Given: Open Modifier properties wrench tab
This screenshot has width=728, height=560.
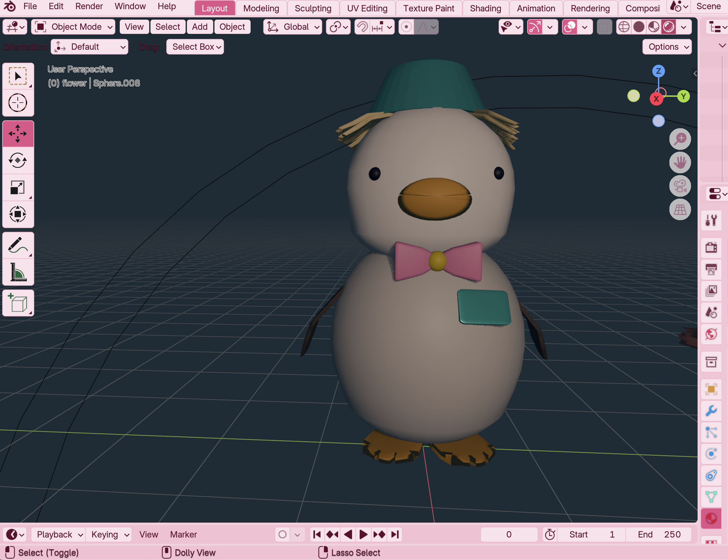Looking at the screenshot, I should tap(711, 410).
